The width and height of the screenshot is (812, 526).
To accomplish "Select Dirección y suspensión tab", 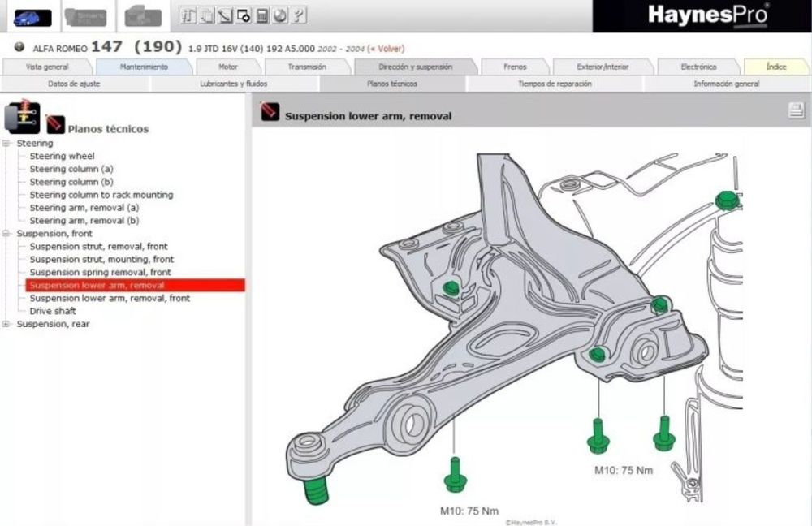I will coord(415,67).
